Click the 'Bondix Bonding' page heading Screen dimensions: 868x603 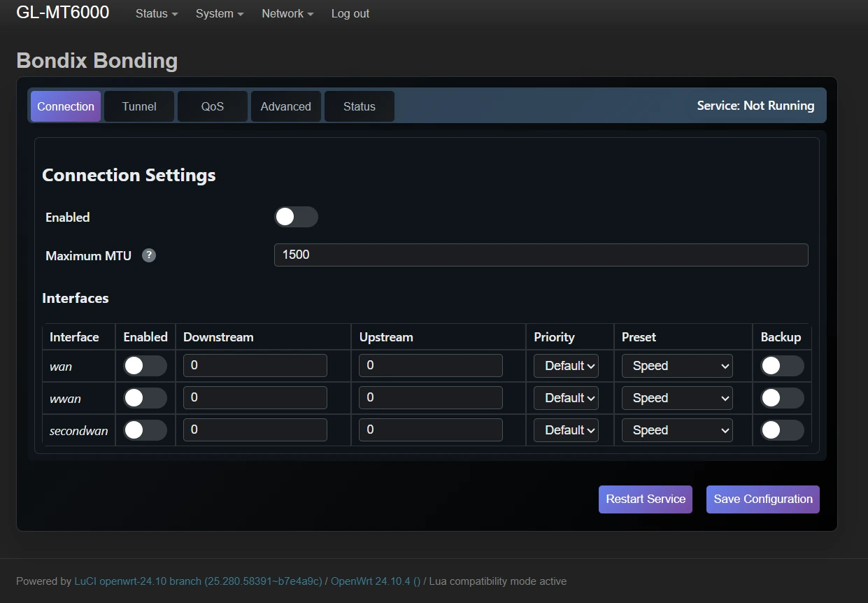coord(97,61)
